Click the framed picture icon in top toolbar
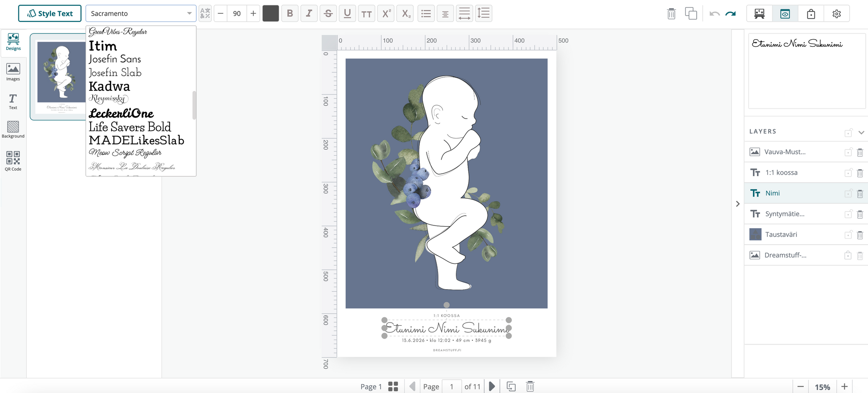The width and height of the screenshot is (868, 393). tap(759, 14)
